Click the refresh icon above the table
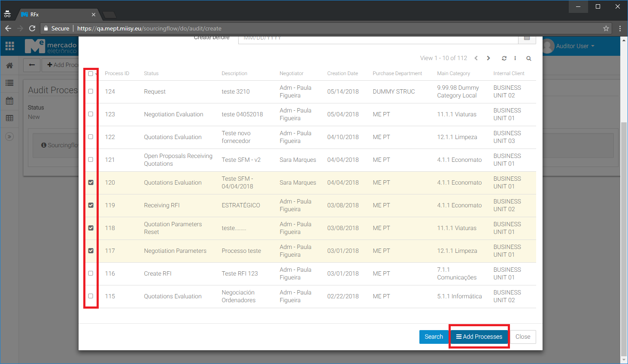628x364 pixels. point(504,58)
